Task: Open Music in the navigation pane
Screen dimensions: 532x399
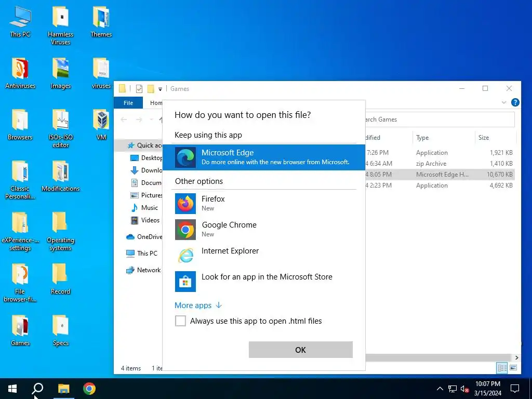Action: tap(144, 208)
